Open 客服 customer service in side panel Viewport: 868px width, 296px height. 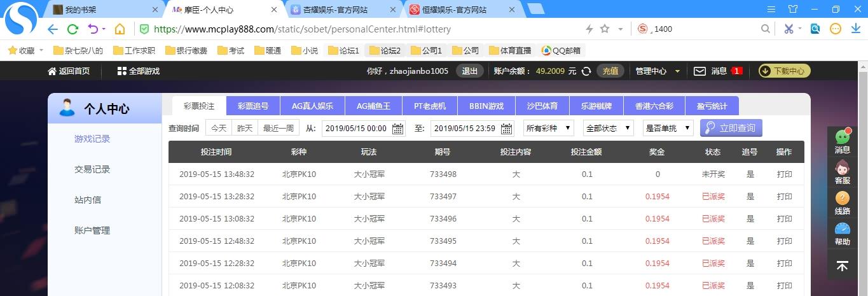tap(843, 172)
